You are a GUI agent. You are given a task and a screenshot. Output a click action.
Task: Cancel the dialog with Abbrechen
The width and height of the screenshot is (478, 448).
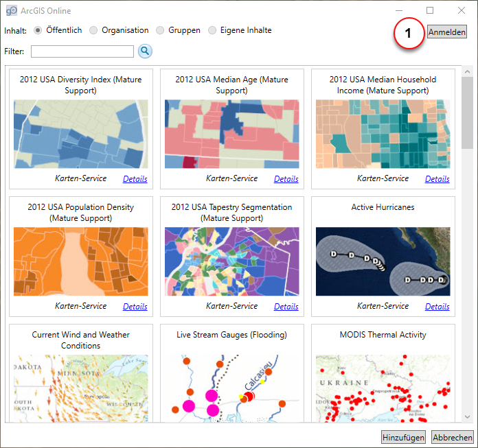(x=453, y=437)
